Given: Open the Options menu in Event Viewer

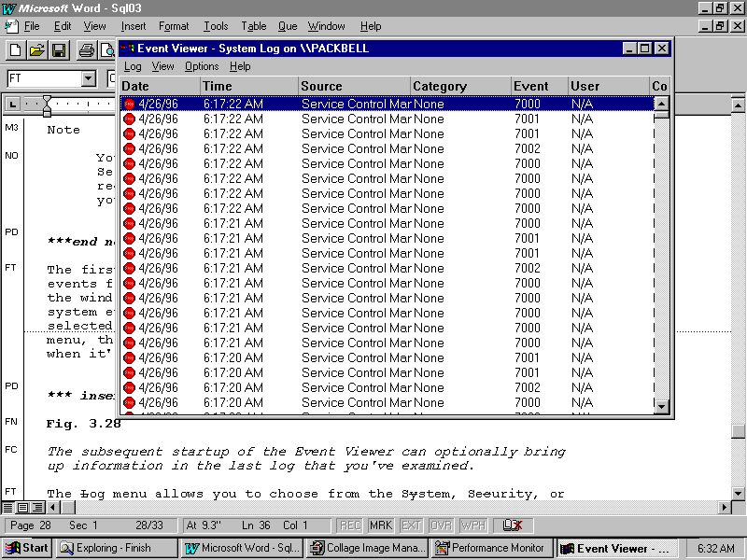Looking at the screenshot, I should pos(201,66).
